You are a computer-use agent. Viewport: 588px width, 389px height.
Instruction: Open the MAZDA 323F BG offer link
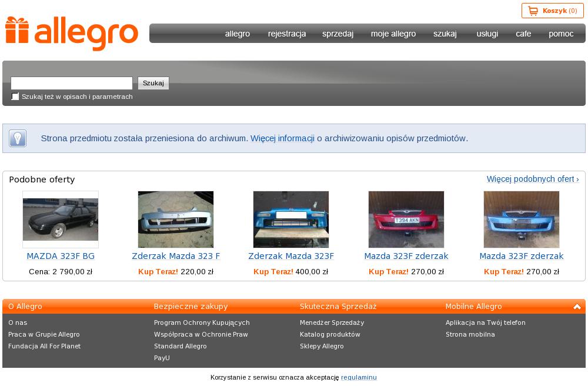click(x=61, y=256)
